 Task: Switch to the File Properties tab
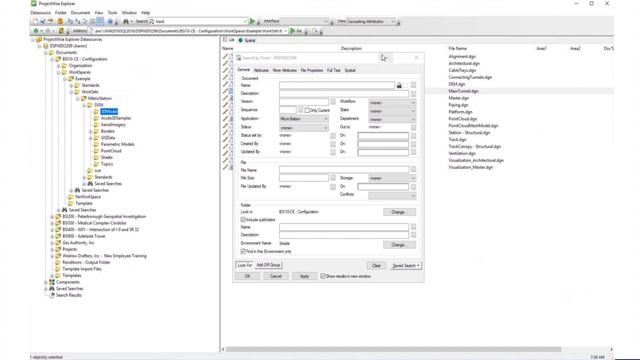312,71
